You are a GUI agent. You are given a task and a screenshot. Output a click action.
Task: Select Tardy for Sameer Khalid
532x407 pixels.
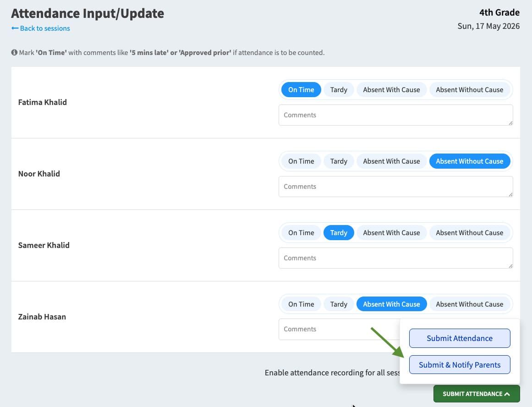(339, 232)
